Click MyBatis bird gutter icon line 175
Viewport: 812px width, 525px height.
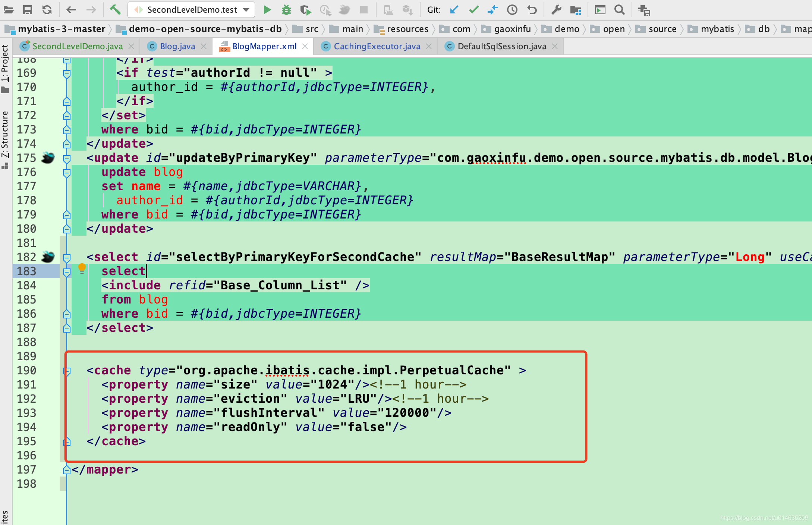tap(48, 158)
